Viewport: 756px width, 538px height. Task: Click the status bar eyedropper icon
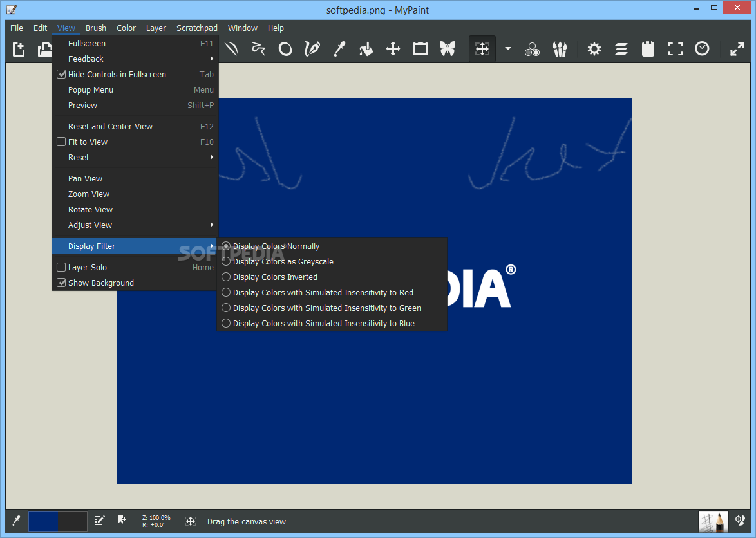click(16, 521)
